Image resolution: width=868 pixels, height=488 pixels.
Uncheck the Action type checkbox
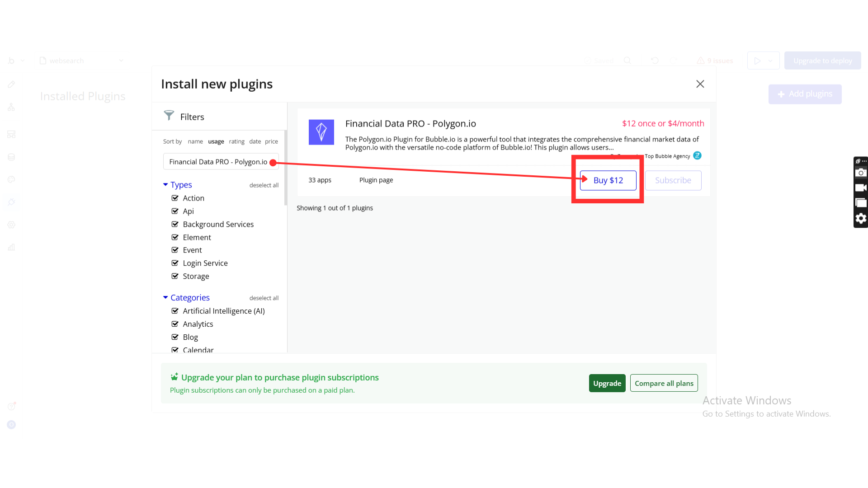pos(175,198)
